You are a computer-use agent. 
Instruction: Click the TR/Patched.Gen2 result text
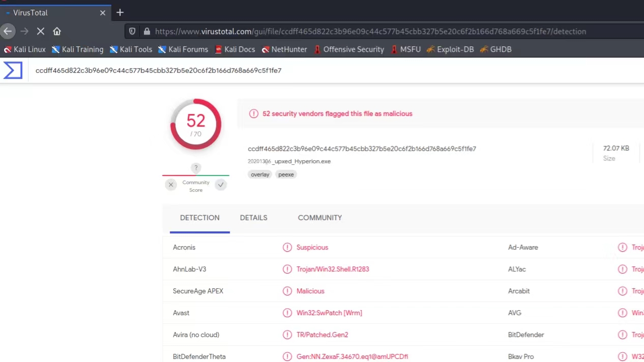click(323, 335)
